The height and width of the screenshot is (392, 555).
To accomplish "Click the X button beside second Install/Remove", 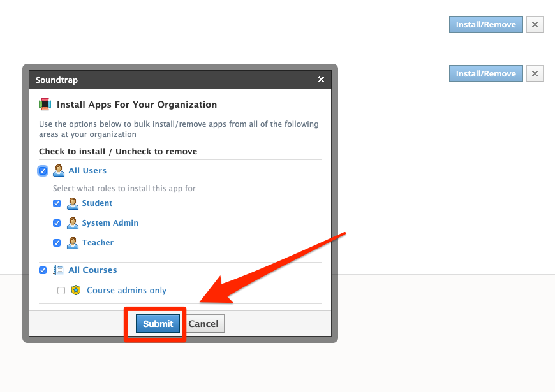I will 535,73.
